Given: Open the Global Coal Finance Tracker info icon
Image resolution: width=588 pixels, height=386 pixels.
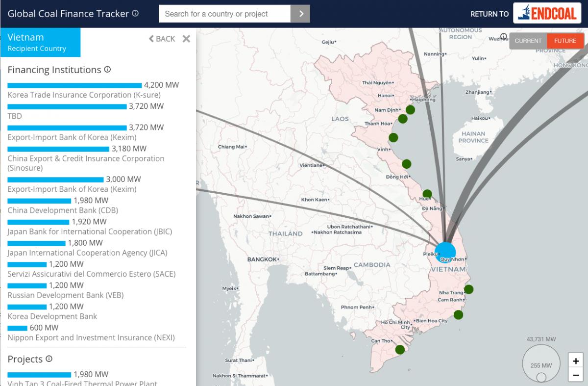Looking at the screenshot, I should (135, 14).
